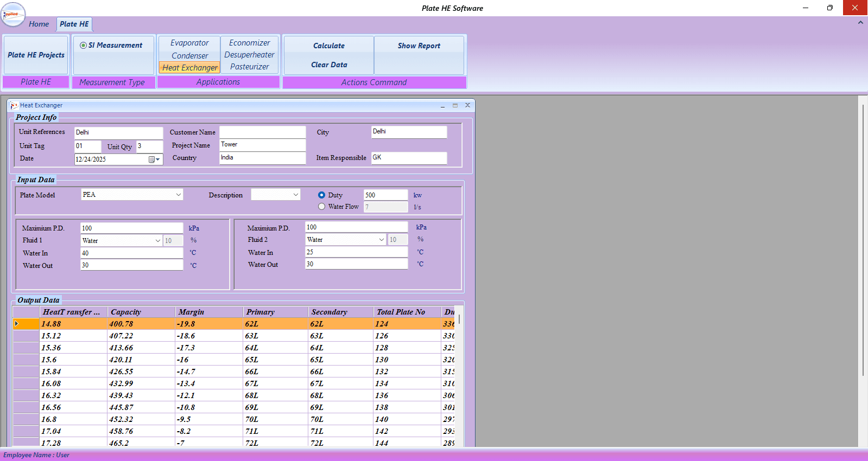Screen dimensions: 868x461
Task: Choose the Condenser application
Action: point(189,55)
